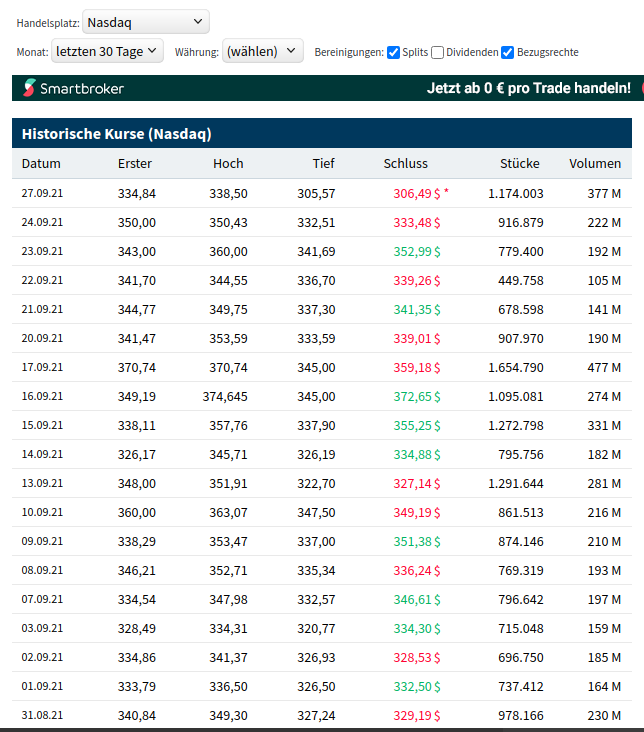Open 'Jetzt ab 0 € pro Trade handeln!' link
This screenshot has height=732, width=644.
(528, 88)
